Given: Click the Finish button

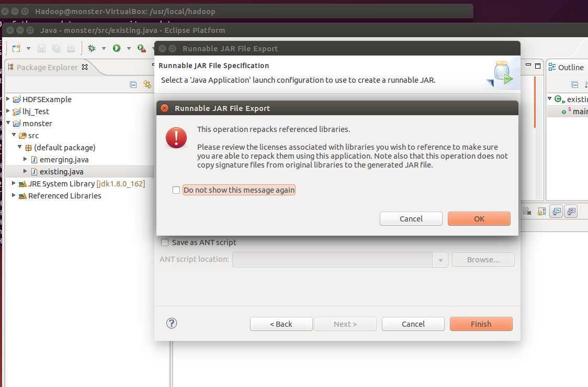Looking at the screenshot, I should coord(481,324).
